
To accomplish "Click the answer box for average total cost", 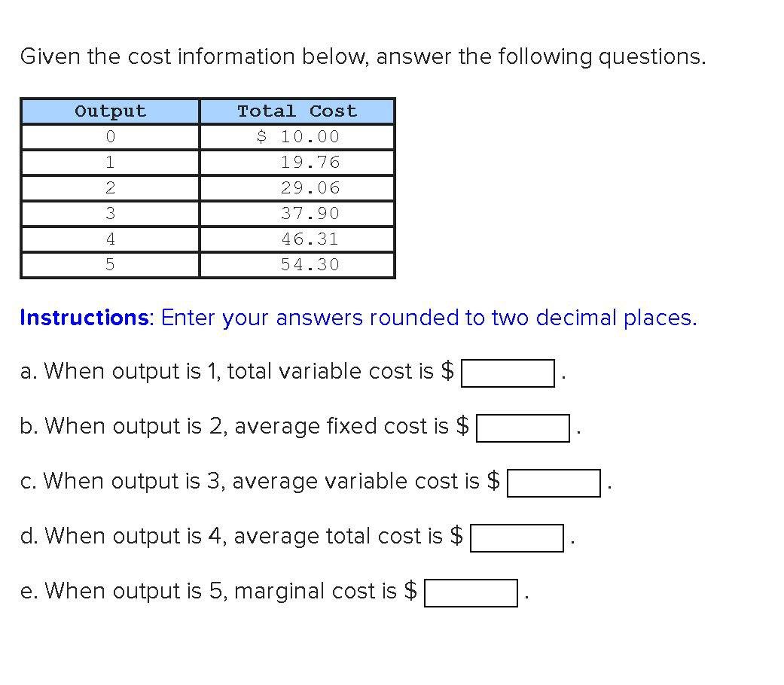I will coord(517,537).
